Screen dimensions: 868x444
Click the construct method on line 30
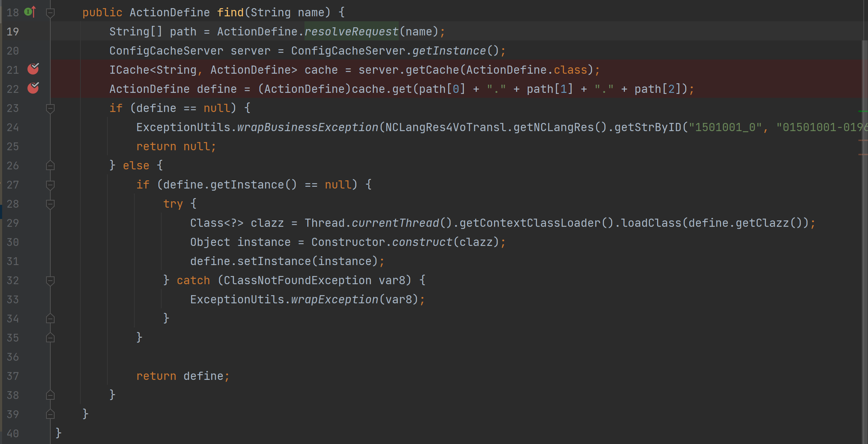click(x=422, y=242)
